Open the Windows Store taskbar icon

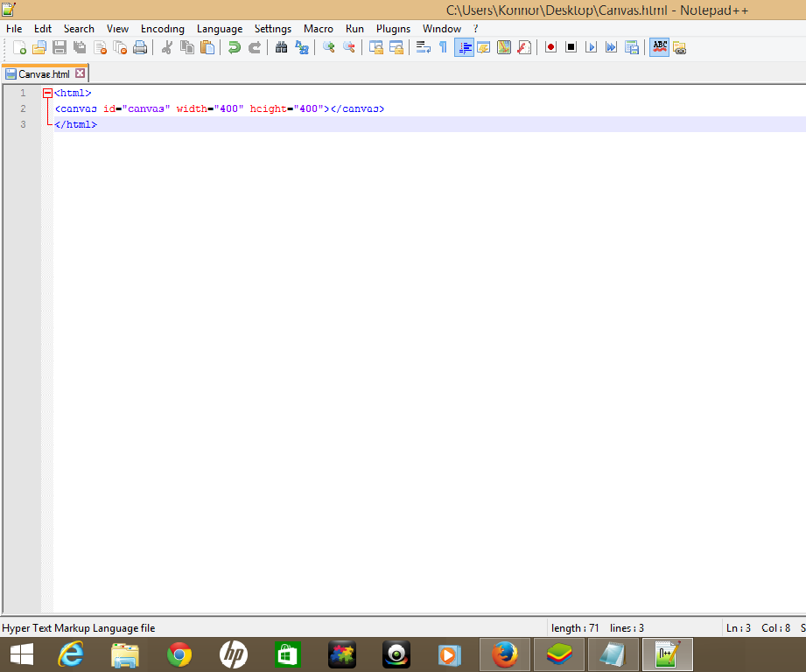point(288,654)
